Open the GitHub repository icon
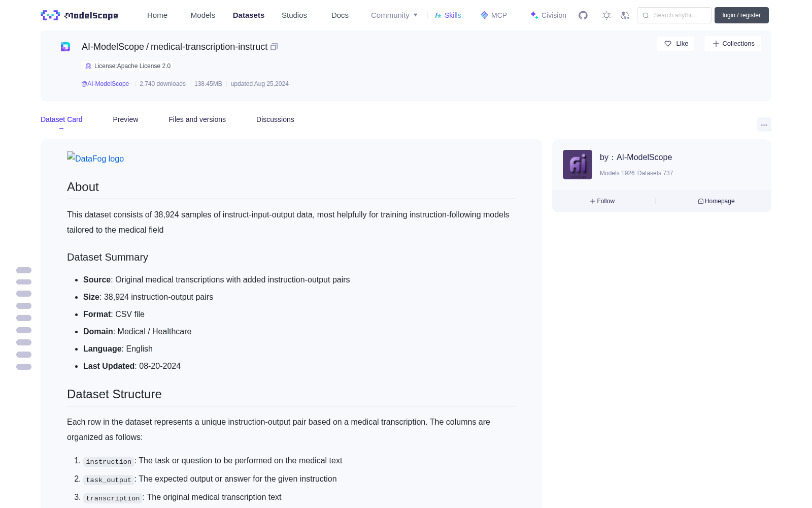Viewport: 812px width, 508px height. (583, 15)
